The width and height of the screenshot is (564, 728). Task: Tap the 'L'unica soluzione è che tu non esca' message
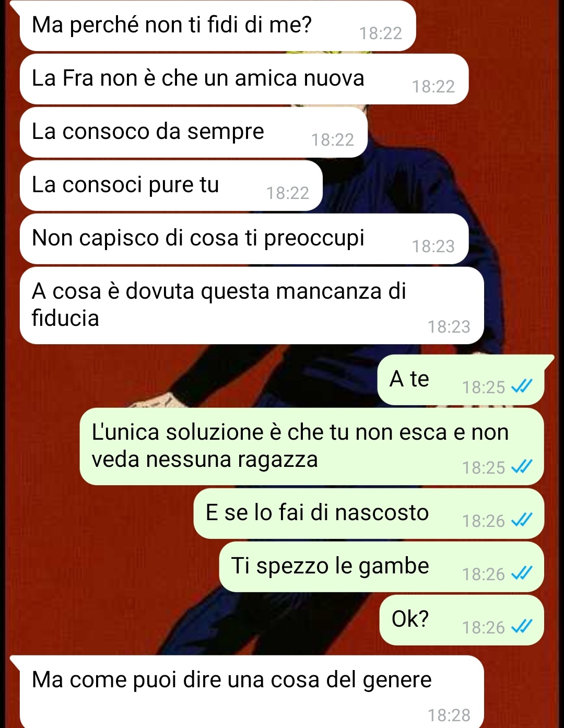point(312,447)
